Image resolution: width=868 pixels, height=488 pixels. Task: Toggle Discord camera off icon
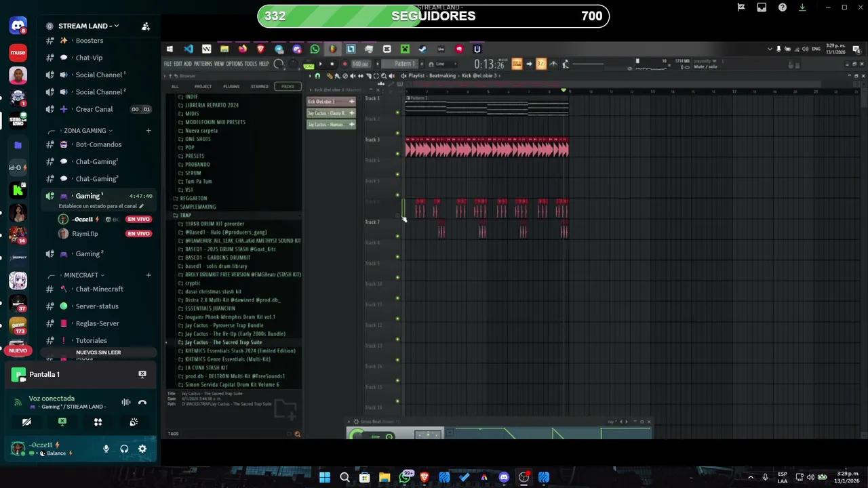26,422
